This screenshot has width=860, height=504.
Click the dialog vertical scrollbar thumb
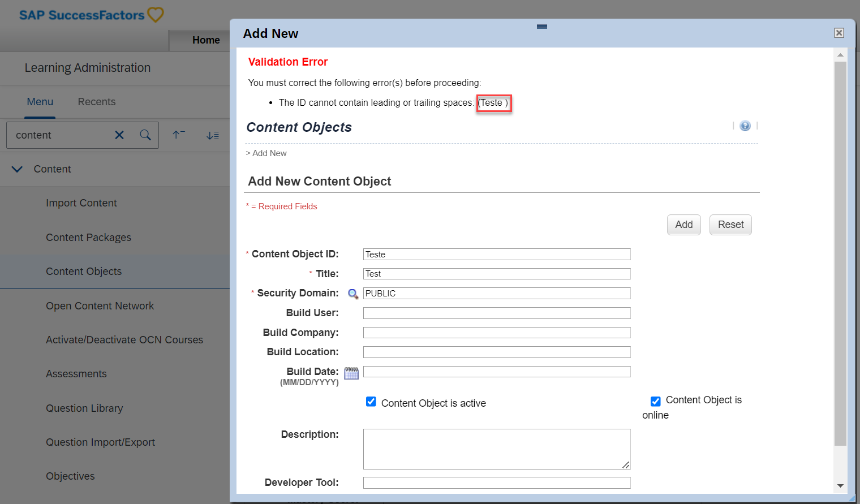(840, 253)
